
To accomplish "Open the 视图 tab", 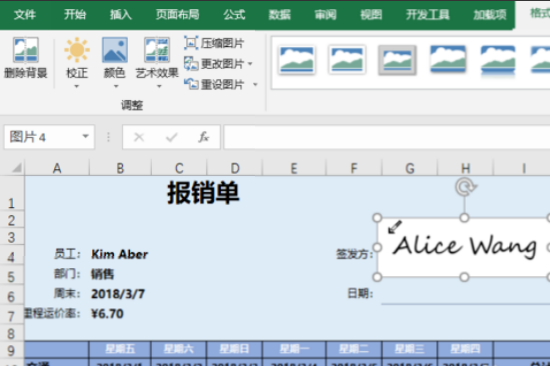I will [x=371, y=15].
